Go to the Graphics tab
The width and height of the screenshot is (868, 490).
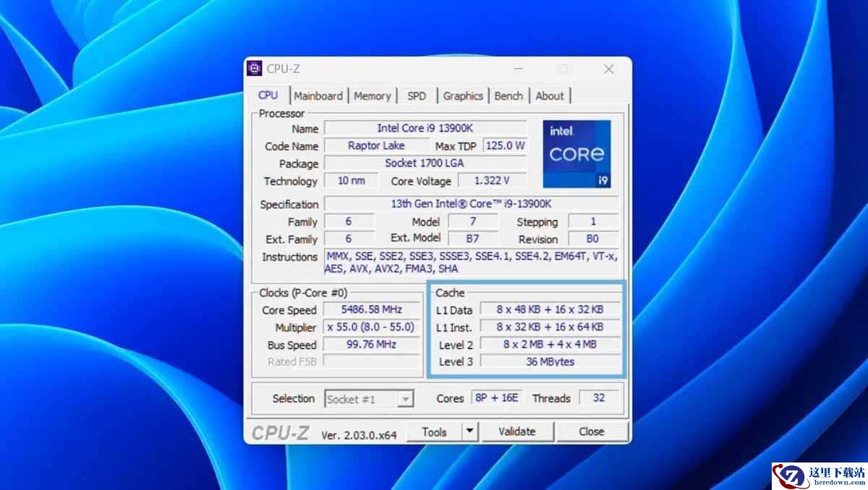pyautogui.click(x=463, y=96)
